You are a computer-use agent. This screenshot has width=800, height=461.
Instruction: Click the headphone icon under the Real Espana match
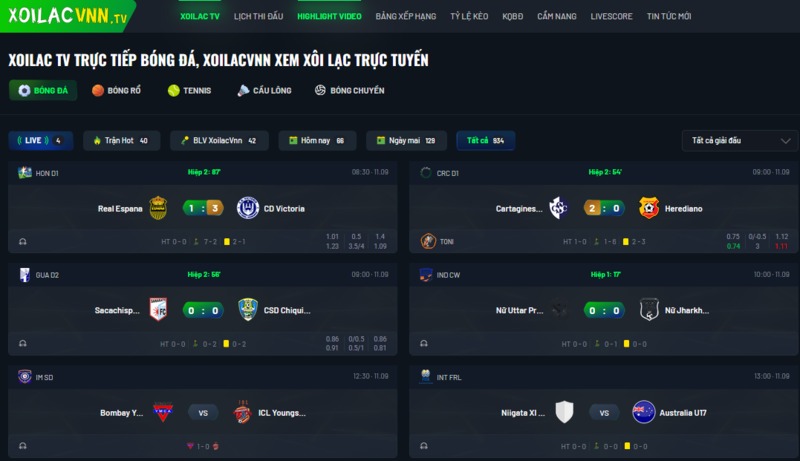23,242
